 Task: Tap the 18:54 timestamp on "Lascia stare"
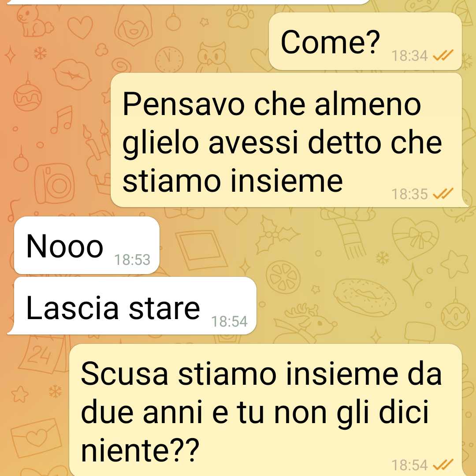tap(229, 321)
